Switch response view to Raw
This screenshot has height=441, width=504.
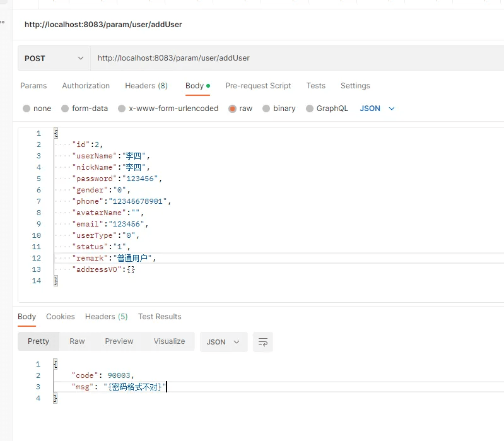(77, 341)
